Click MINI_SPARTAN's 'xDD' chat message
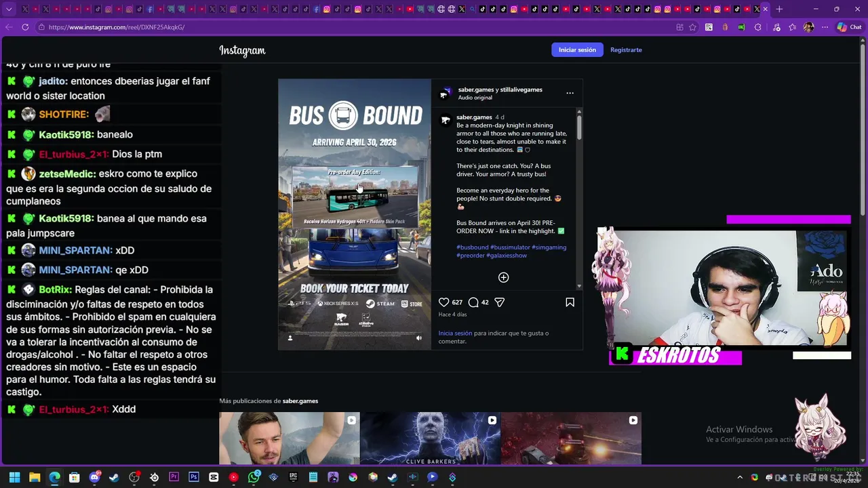Viewport: 868px width, 488px height. click(x=125, y=250)
